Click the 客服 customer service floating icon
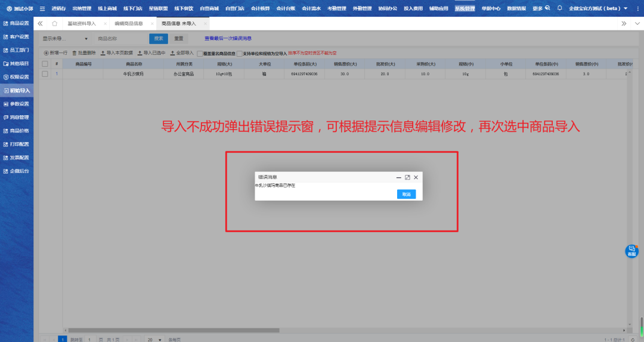This screenshot has height=342, width=644. point(631,251)
